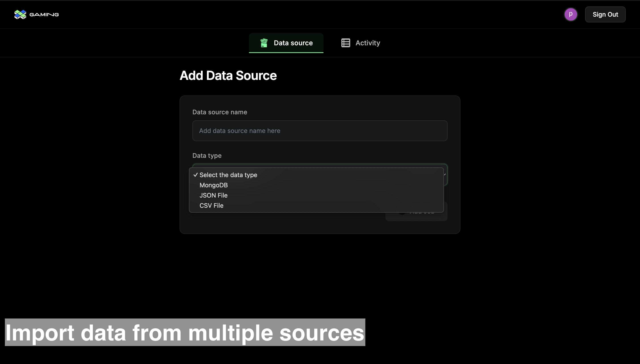The width and height of the screenshot is (640, 364).
Task: Click the 'Data source name' label
Action: [x=220, y=112]
